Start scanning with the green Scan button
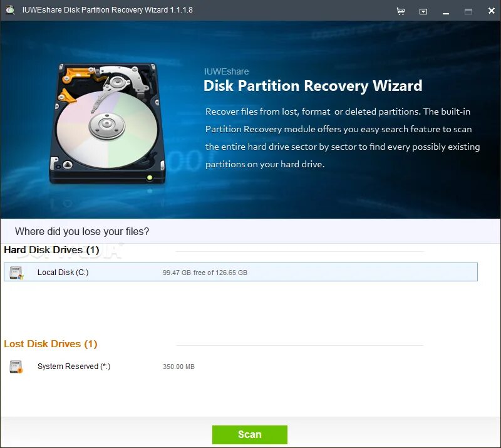This screenshot has width=501, height=448. pyautogui.click(x=249, y=435)
